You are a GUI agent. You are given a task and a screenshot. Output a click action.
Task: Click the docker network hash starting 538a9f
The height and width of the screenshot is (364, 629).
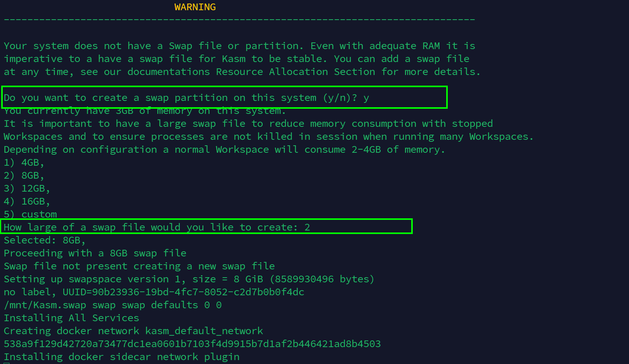pyautogui.click(x=192, y=344)
